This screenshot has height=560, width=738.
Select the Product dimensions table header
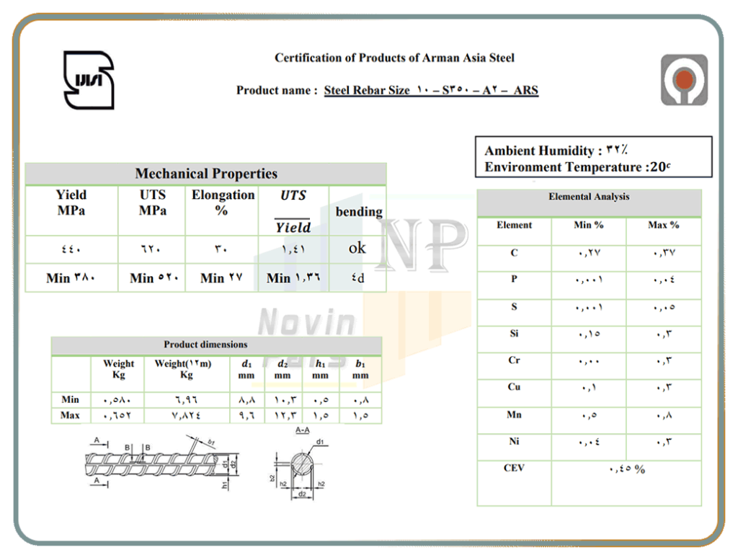[x=205, y=345]
